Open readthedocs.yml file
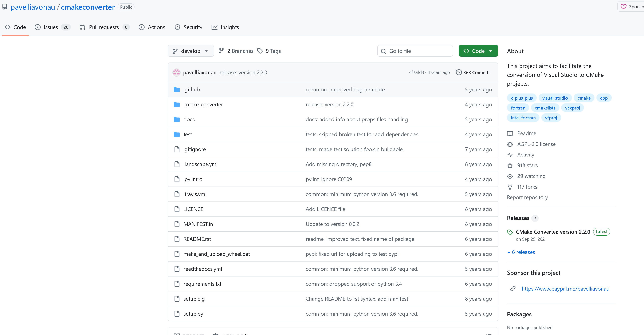The height and width of the screenshot is (335, 644). click(203, 269)
